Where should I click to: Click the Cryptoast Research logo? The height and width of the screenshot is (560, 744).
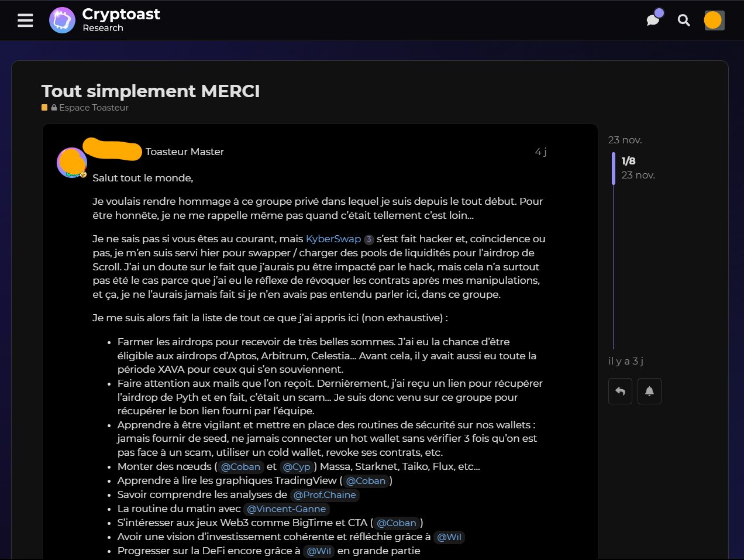(x=105, y=20)
